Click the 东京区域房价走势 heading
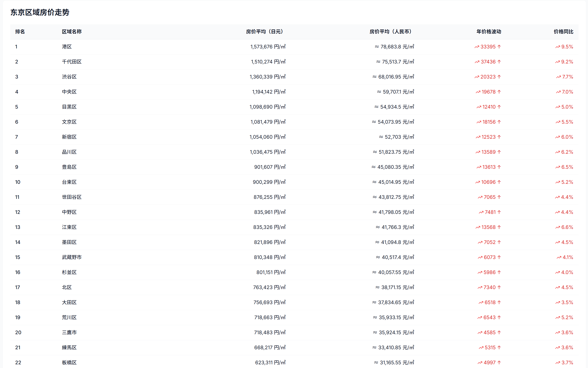 click(x=40, y=12)
